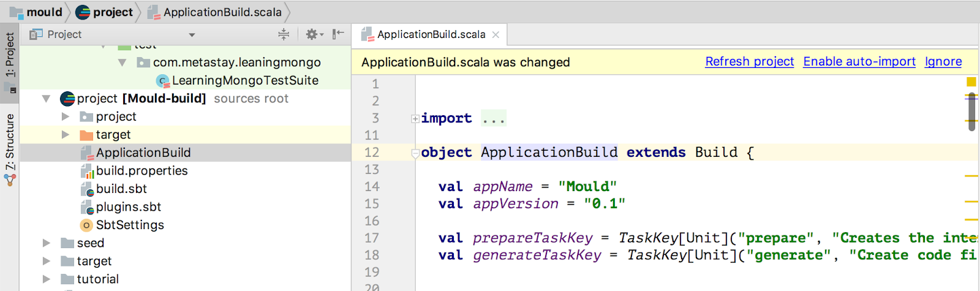Image resolution: width=980 pixels, height=291 pixels.
Task: Expand the seed folder
Action: [47, 243]
